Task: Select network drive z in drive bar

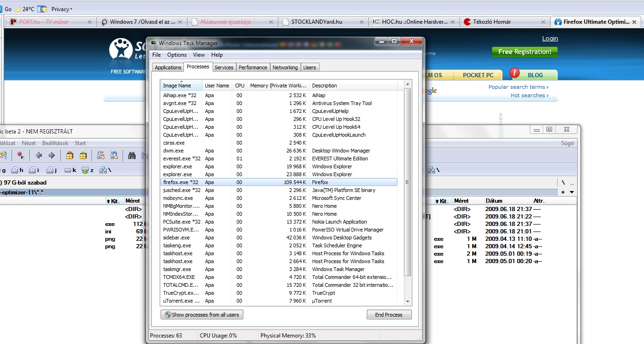Action: (87, 170)
